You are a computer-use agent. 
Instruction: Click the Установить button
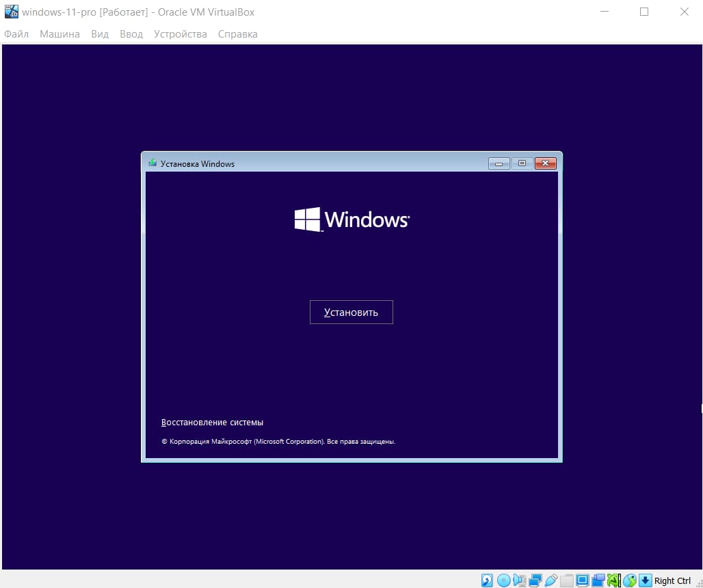(x=351, y=312)
